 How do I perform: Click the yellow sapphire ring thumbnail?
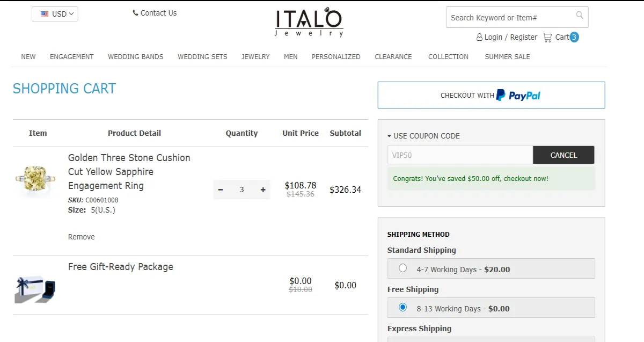click(36, 179)
